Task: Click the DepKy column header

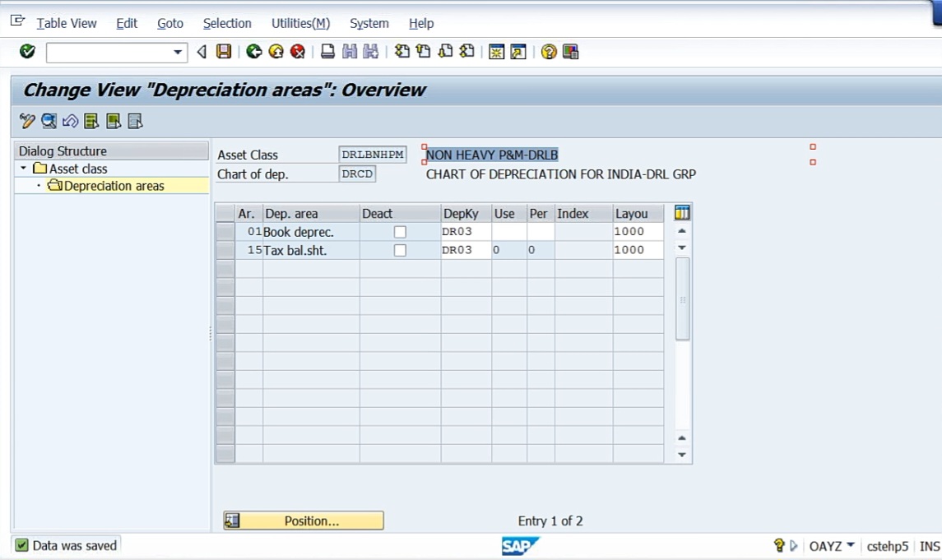Action: [466, 214]
